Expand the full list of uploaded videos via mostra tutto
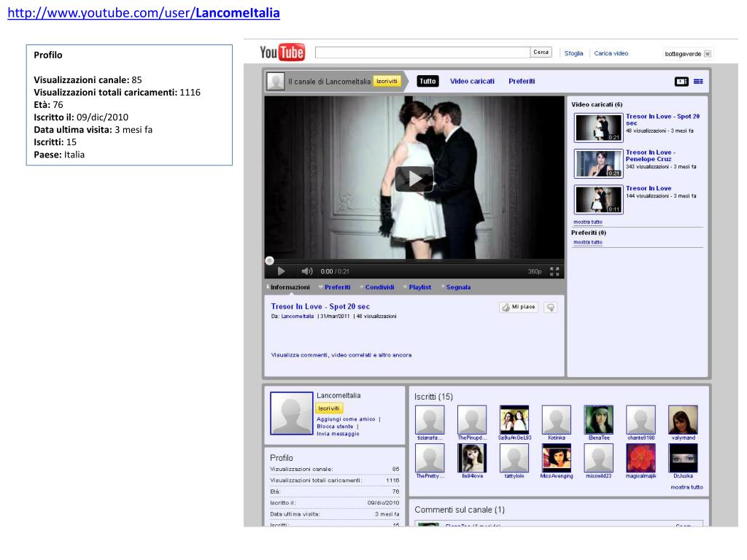The image size is (747, 560). 587,222
